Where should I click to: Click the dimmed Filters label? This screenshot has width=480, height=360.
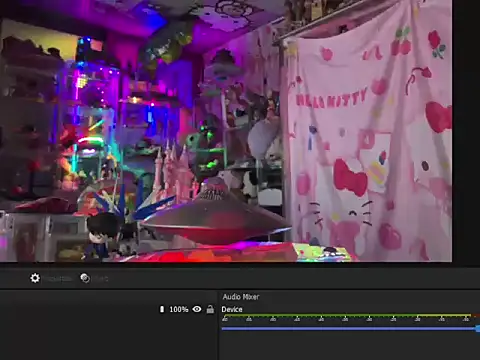pos(100,278)
